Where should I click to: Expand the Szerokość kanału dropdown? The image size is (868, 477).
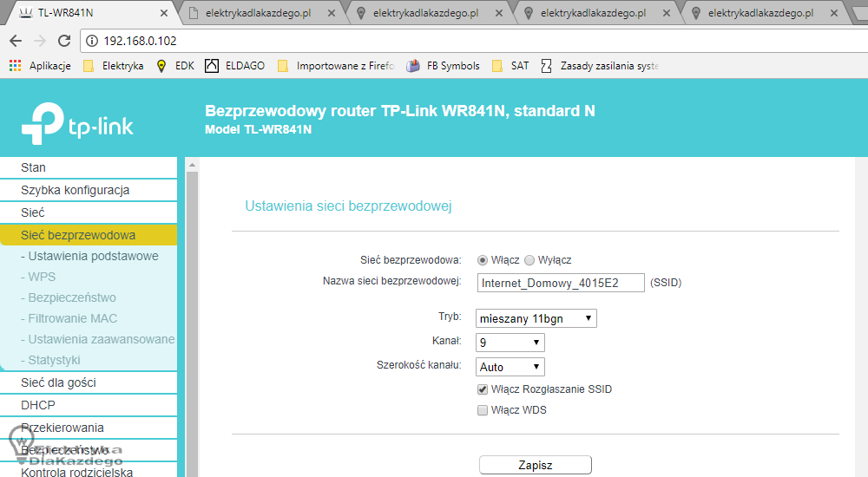pos(510,367)
